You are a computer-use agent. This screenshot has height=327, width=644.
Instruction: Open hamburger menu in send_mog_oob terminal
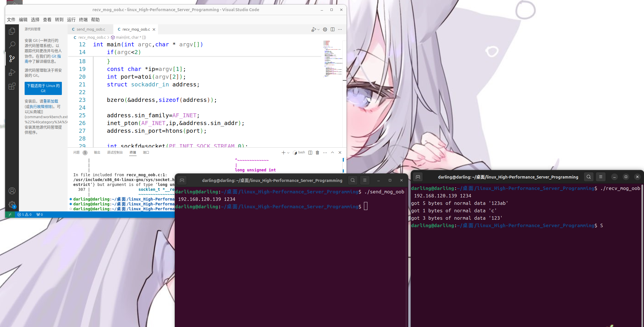coord(365,180)
